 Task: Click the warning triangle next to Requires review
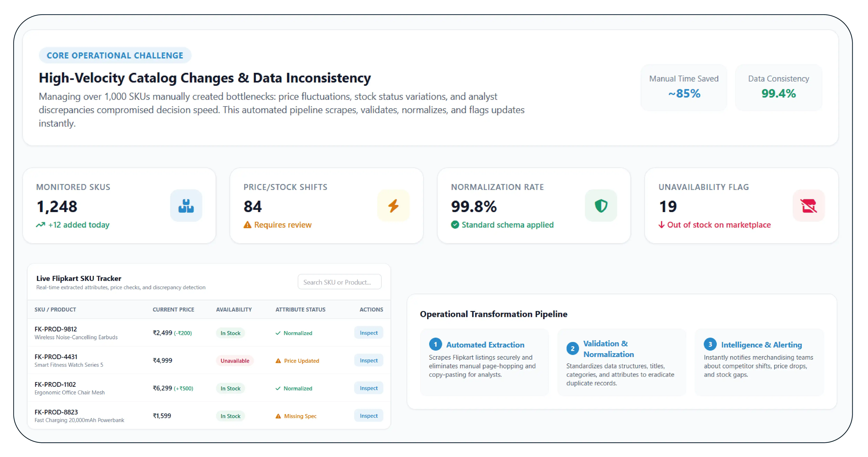[x=247, y=225]
